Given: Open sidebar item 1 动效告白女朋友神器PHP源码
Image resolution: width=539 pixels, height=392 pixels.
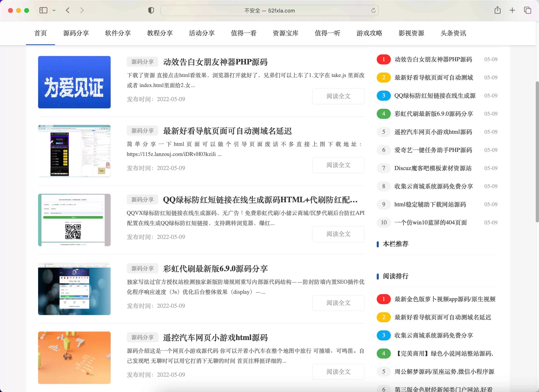Looking at the screenshot, I should [433, 59].
